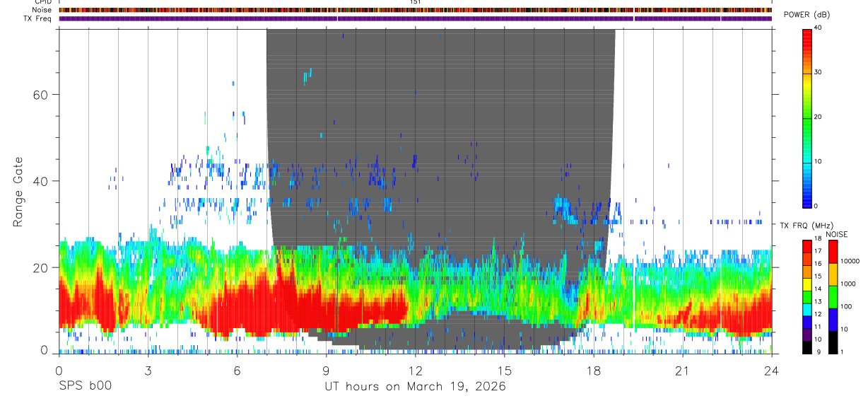Click the '9' hour tick label

(x=326, y=371)
